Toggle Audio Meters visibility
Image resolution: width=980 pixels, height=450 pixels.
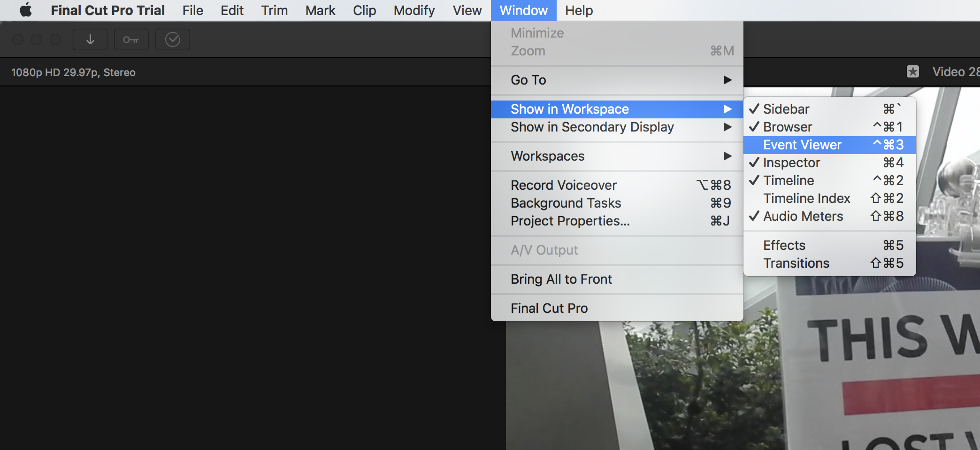829,216
